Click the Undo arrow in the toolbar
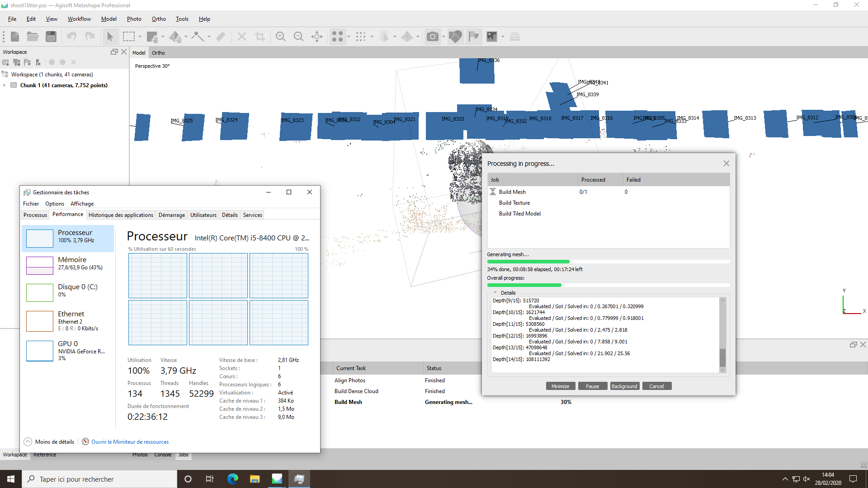Image resolution: width=868 pixels, height=488 pixels. click(x=71, y=37)
